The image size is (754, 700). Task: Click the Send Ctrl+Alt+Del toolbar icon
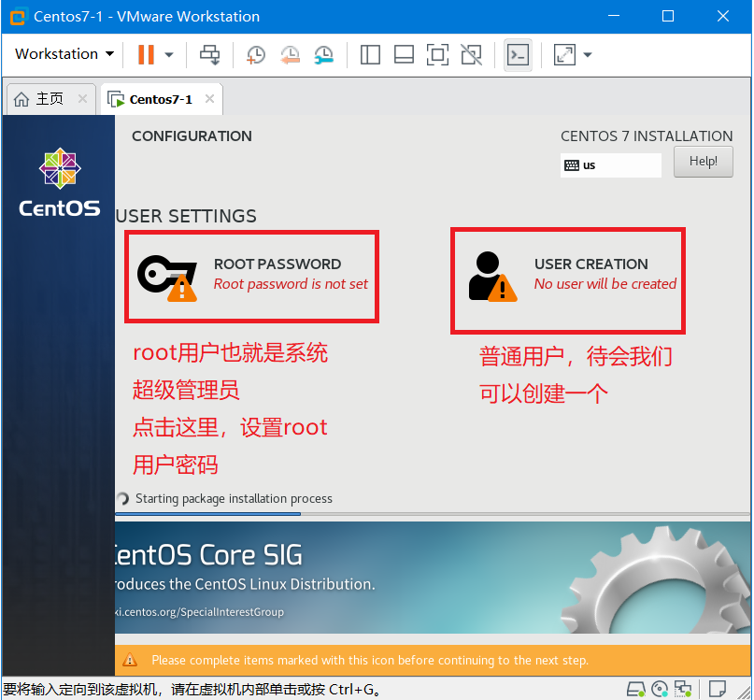click(x=209, y=54)
